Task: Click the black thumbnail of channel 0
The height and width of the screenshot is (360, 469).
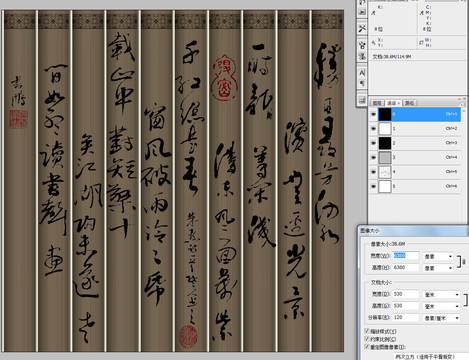Action: coord(385,114)
